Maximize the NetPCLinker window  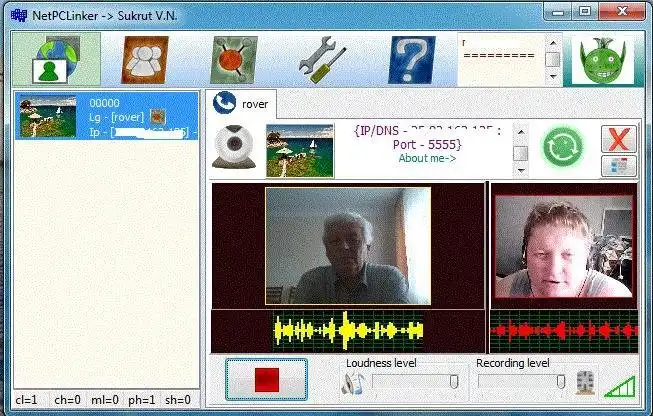click(585, 12)
